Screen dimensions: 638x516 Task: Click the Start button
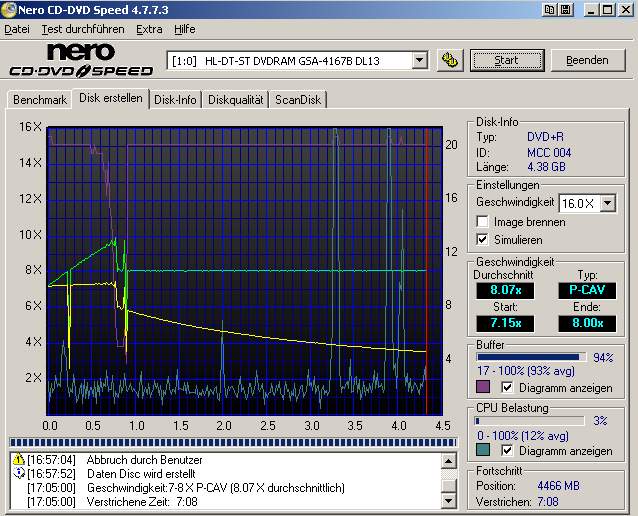507,60
